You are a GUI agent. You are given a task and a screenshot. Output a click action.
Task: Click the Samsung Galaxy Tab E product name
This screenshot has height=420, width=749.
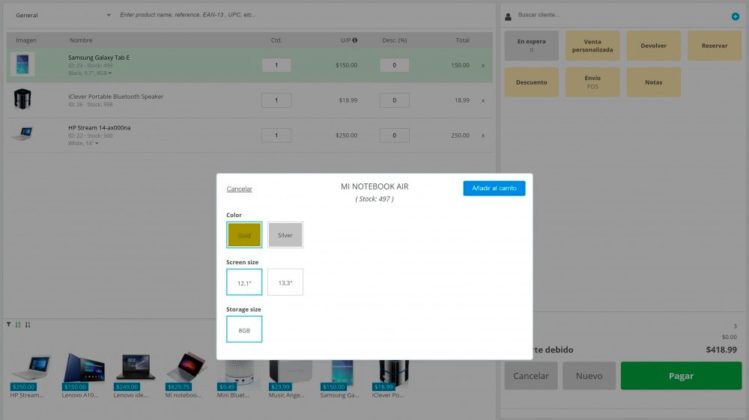point(98,57)
